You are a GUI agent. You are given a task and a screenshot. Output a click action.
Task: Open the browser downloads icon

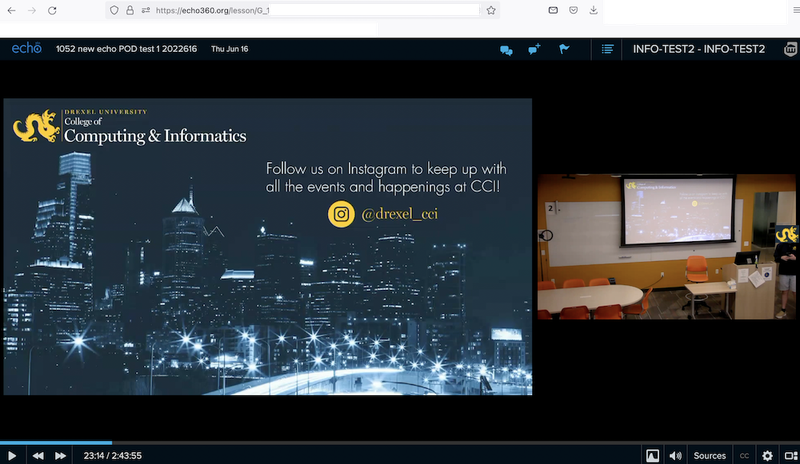tap(593, 10)
